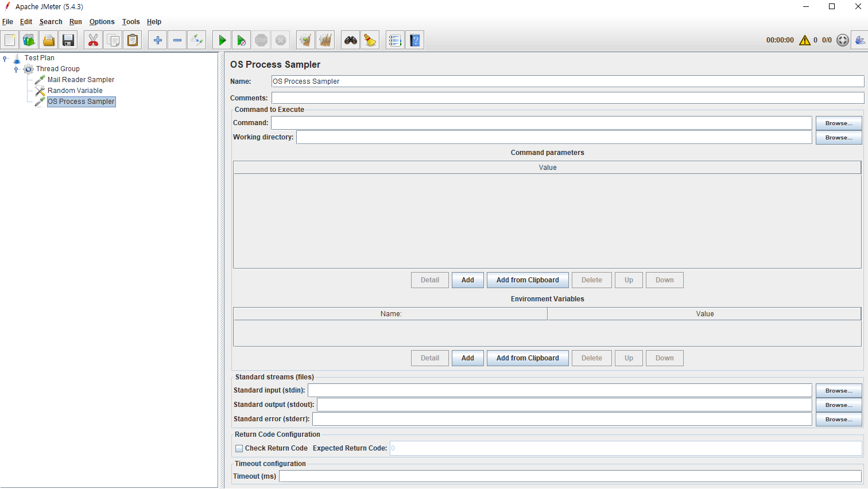
Task: Click Add under Environment Variables
Action: [468, 358]
